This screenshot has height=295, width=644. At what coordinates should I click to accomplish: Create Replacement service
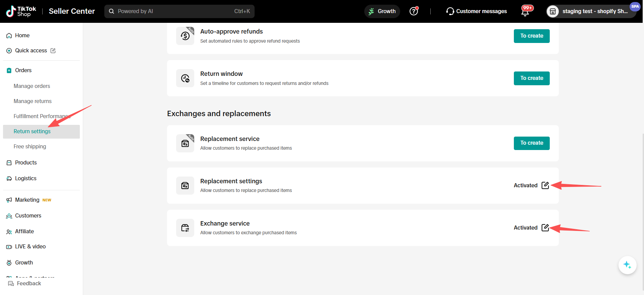coord(532,143)
